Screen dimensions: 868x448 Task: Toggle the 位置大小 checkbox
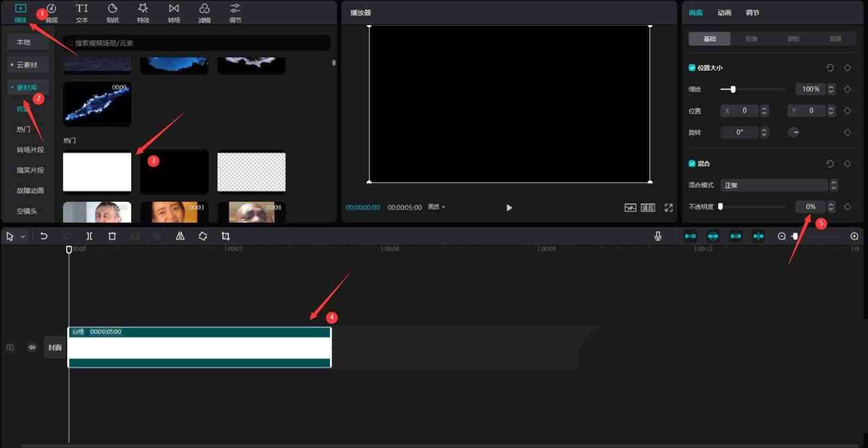point(692,68)
